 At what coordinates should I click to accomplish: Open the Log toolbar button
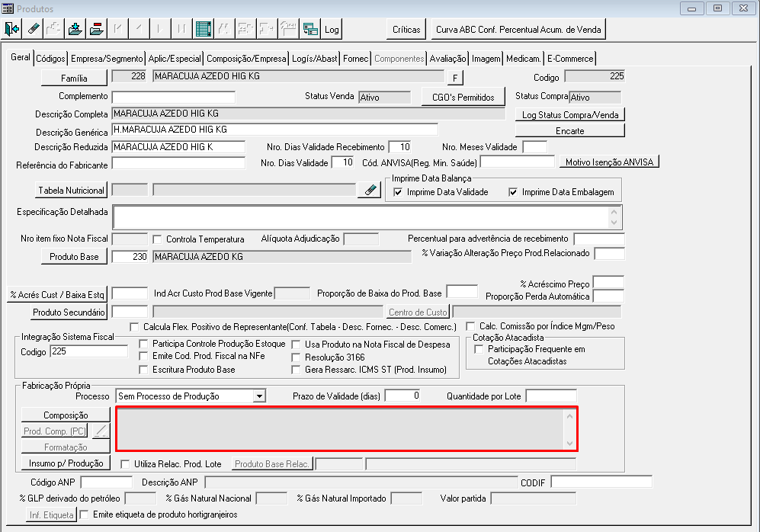[x=332, y=29]
